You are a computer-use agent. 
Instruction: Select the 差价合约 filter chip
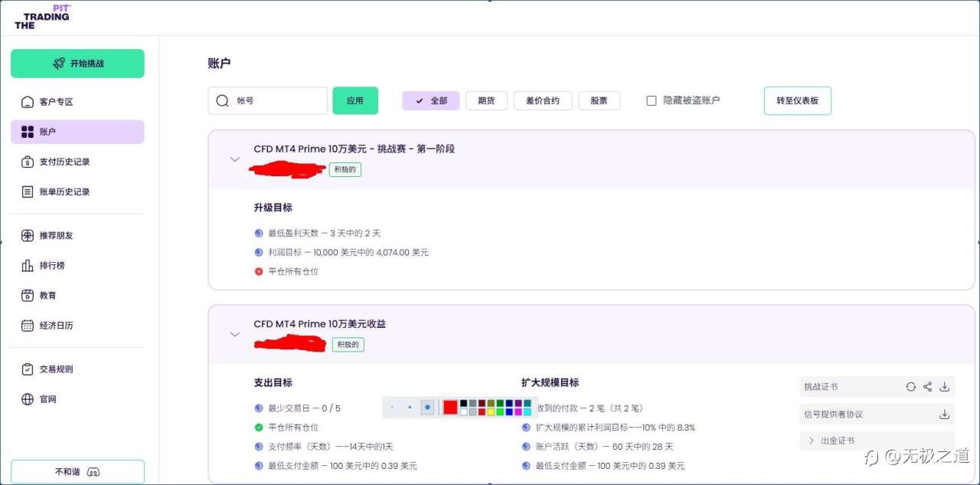coord(542,100)
